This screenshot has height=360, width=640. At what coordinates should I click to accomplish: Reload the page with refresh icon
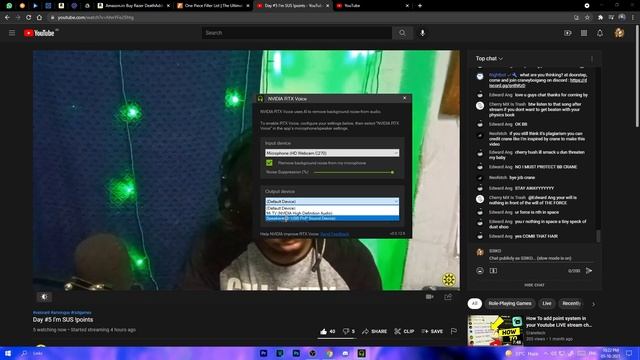[x=29, y=18]
